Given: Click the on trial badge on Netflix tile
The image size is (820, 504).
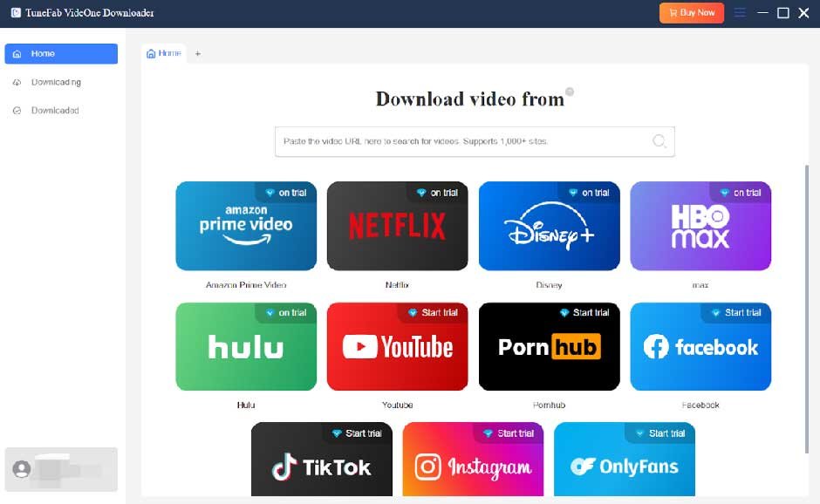Looking at the screenshot, I should pyautogui.click(x=438, y=193).
